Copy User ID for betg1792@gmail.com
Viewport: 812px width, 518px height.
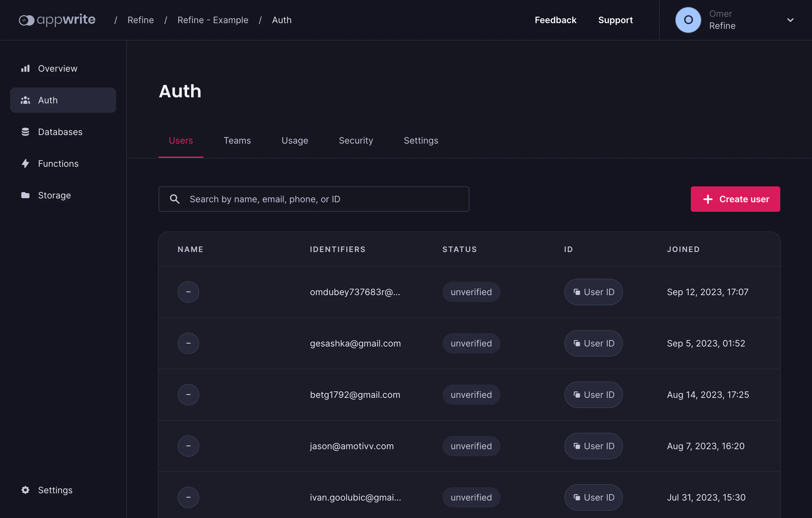[593, 394]
